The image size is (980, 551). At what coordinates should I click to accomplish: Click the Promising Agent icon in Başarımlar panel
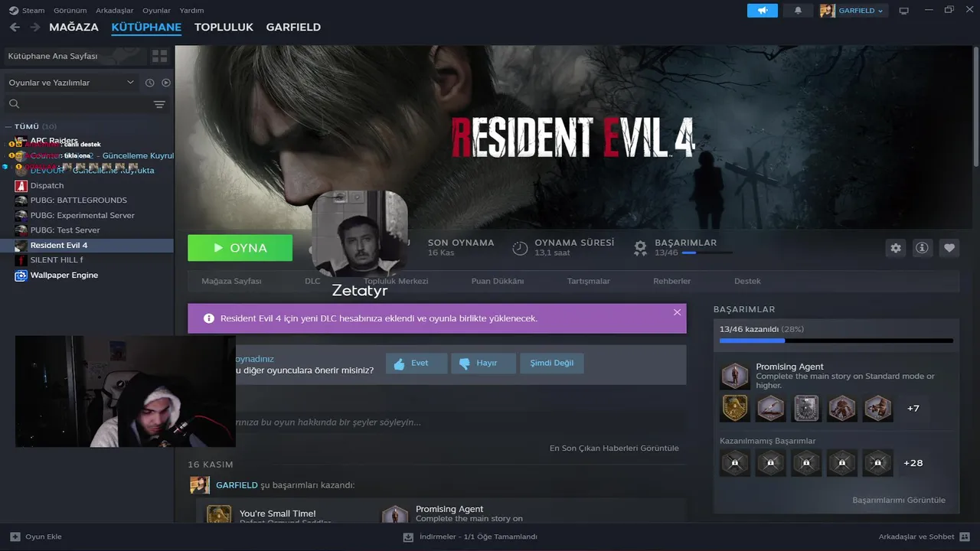735,376
